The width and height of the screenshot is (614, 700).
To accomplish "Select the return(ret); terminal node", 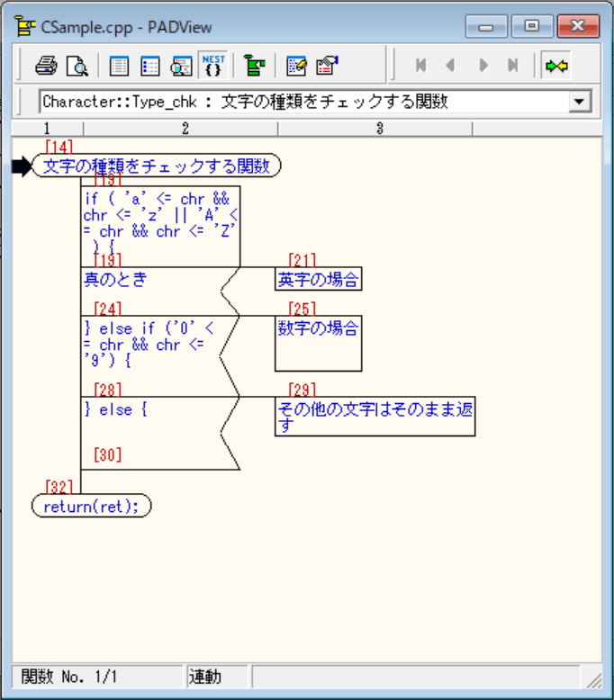I will coord(91,506).
